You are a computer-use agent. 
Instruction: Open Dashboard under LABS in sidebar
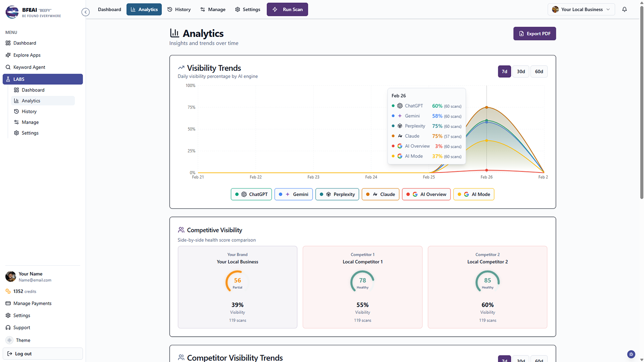[x=43, y=90]
